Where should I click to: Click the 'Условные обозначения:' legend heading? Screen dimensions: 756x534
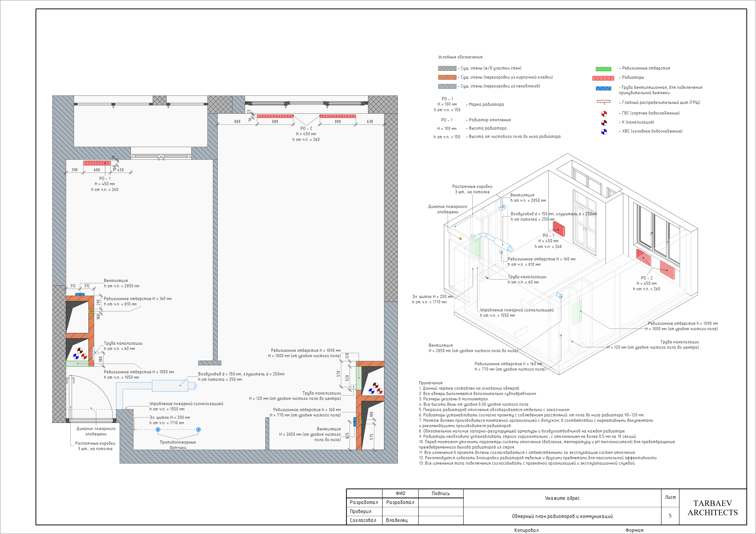(x=461, y=57)
